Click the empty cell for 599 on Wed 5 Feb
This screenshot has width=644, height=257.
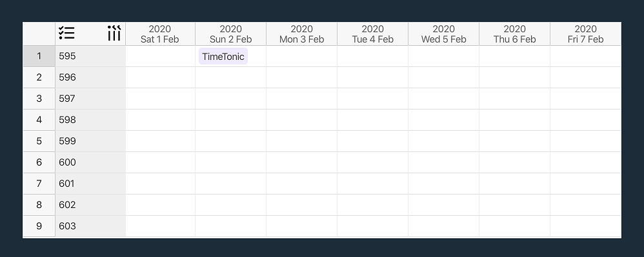443,141
